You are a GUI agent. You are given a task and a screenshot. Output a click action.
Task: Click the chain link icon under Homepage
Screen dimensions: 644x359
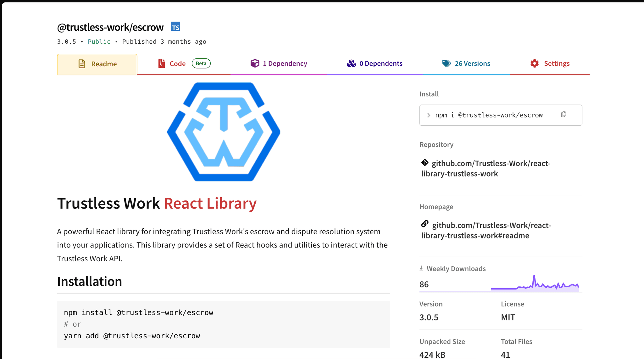pyautogui.click(x=425, y=224)
